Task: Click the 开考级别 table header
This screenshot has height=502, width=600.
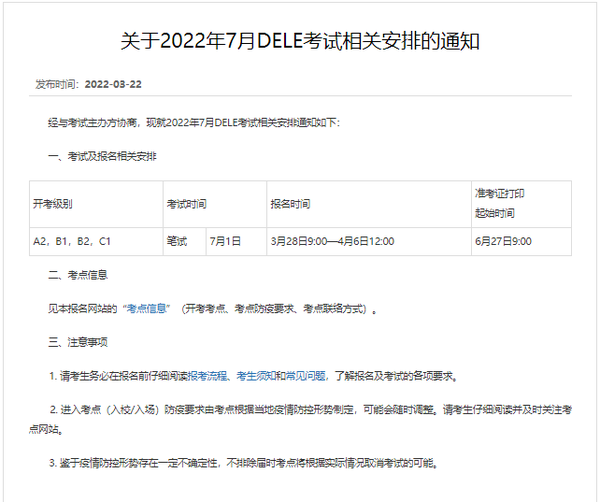Action: pos(96,204)
